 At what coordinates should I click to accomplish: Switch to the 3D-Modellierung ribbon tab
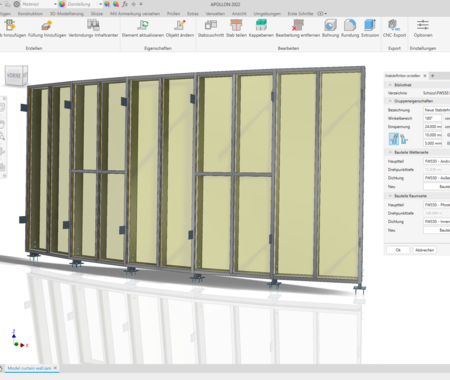pyautogui.click(x=67, y=14)
